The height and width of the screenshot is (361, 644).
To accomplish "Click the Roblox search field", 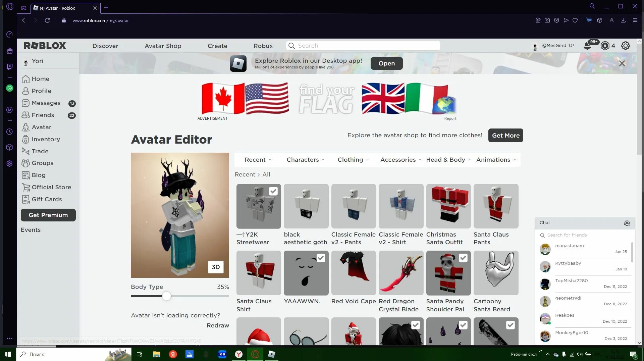I will tap(363, 46).
